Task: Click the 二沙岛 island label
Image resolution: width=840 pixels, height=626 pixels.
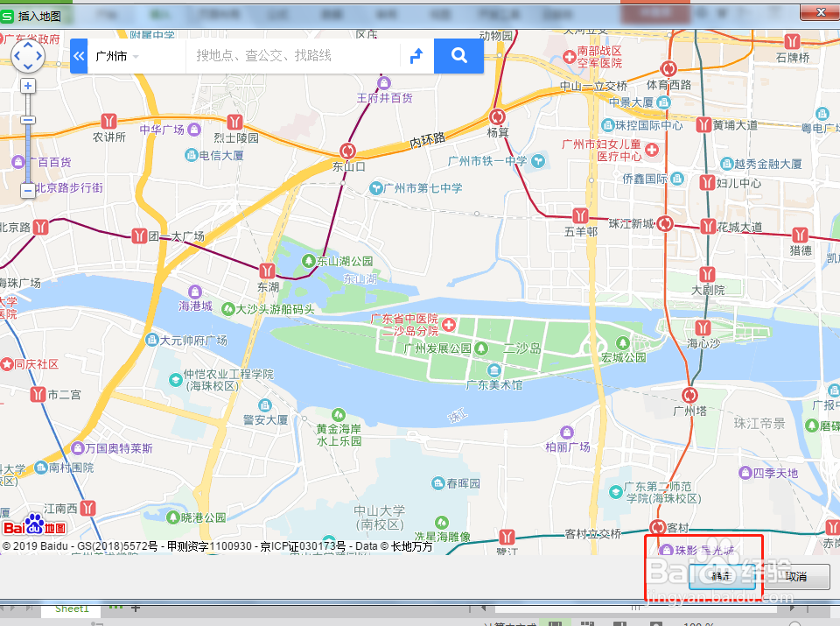Action: click(521, 349)
